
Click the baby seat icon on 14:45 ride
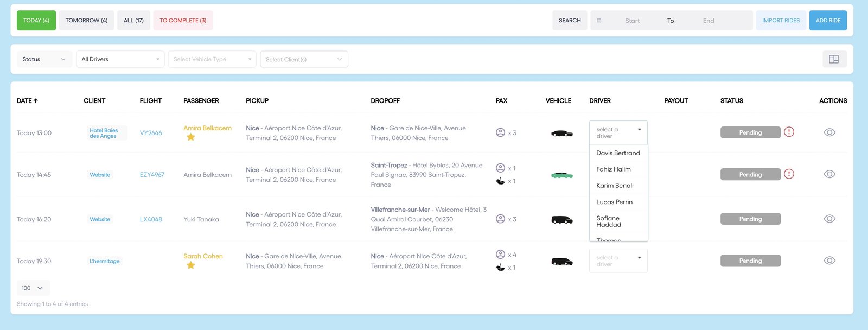tap(500, 181)
